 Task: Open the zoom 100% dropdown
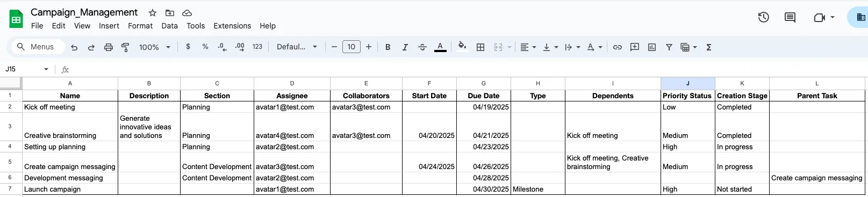tap(154, 47)
